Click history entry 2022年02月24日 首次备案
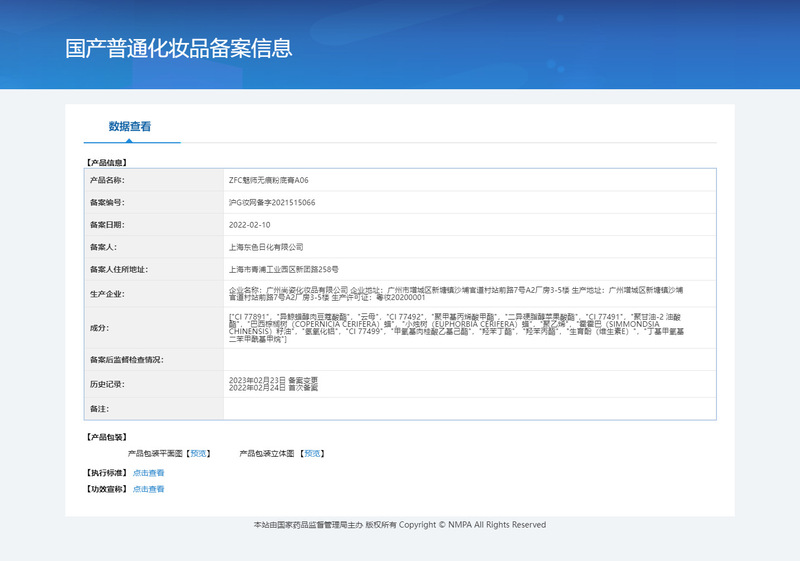Image resolution: width=800 pixels, height=561 pixels. pos(273,388)
